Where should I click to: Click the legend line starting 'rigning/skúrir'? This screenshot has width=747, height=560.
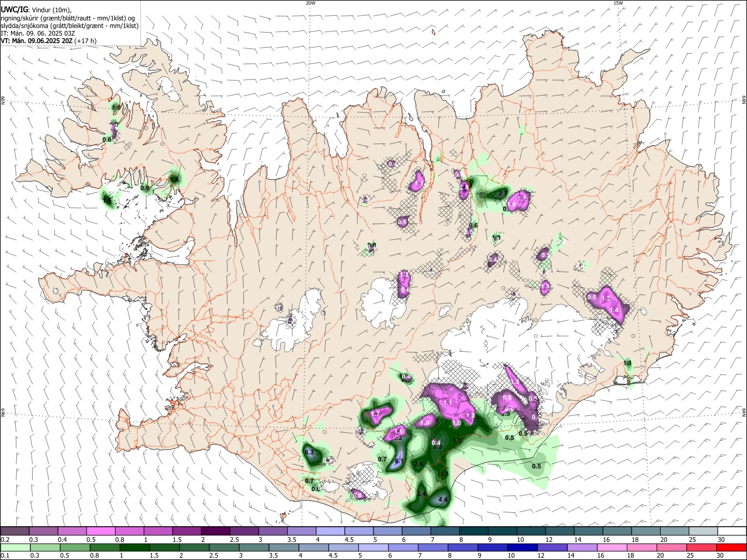[x=68, y=18]
